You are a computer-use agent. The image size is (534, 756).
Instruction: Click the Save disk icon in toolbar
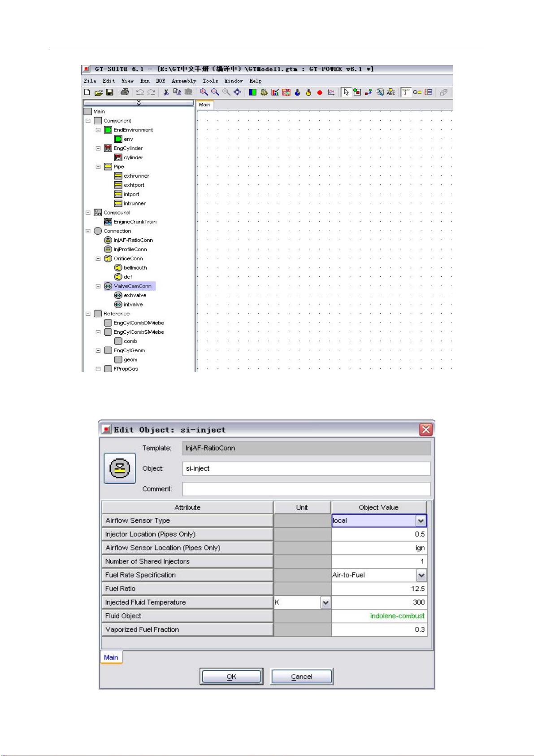pyautogui.click(x=109, y=92)
